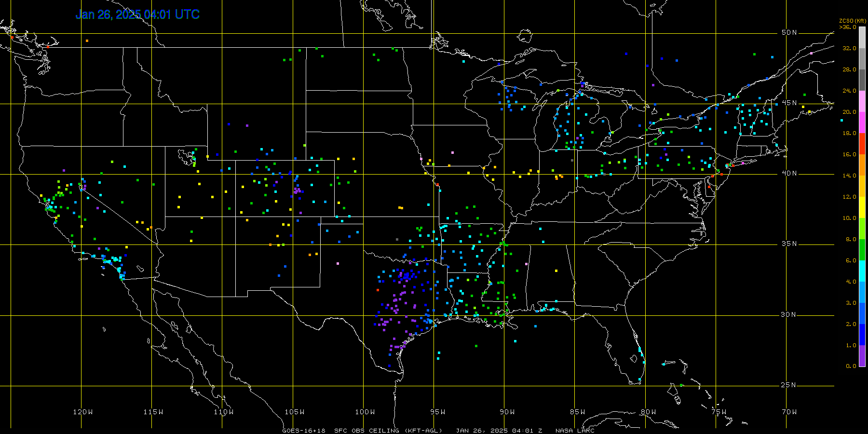Click the magenta 18–20 kft legend segment

coord(862,122)
